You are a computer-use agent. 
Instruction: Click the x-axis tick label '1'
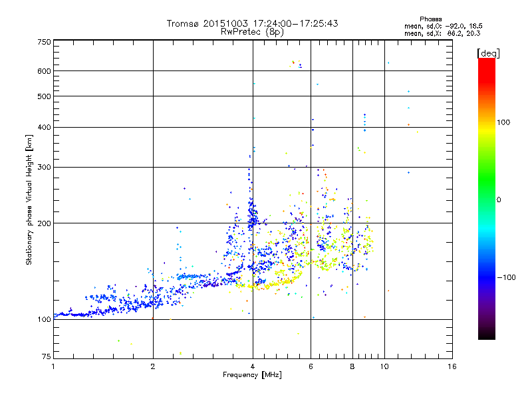[x=53, y=366]
